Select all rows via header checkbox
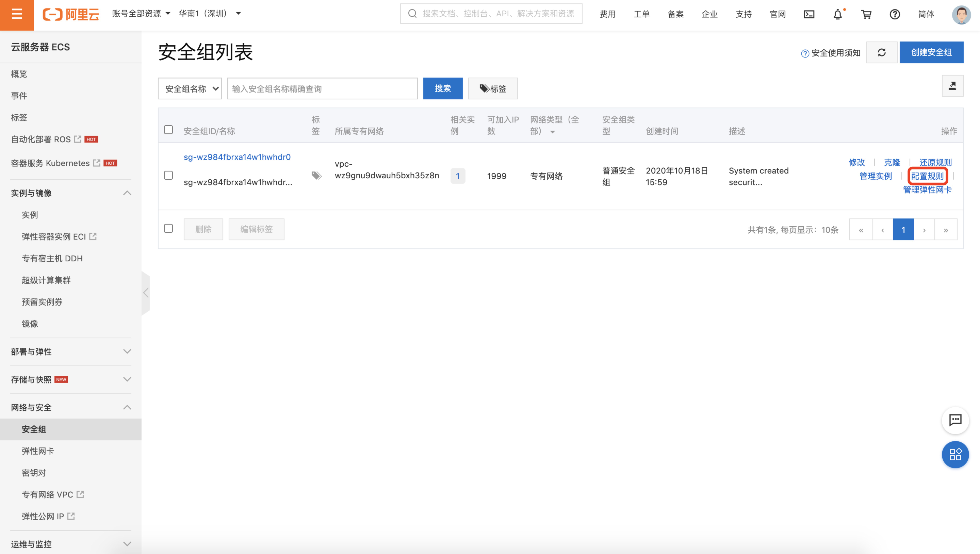 [168, 129]
